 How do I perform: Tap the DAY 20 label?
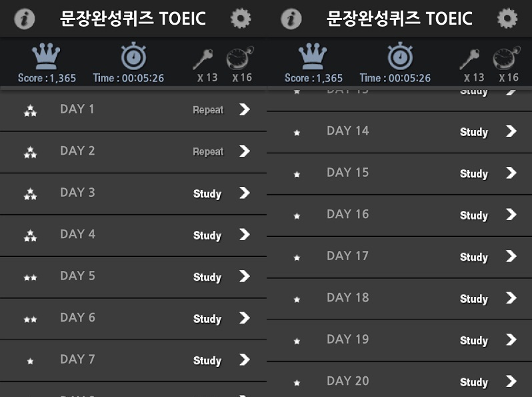click(x=347, y=381)
